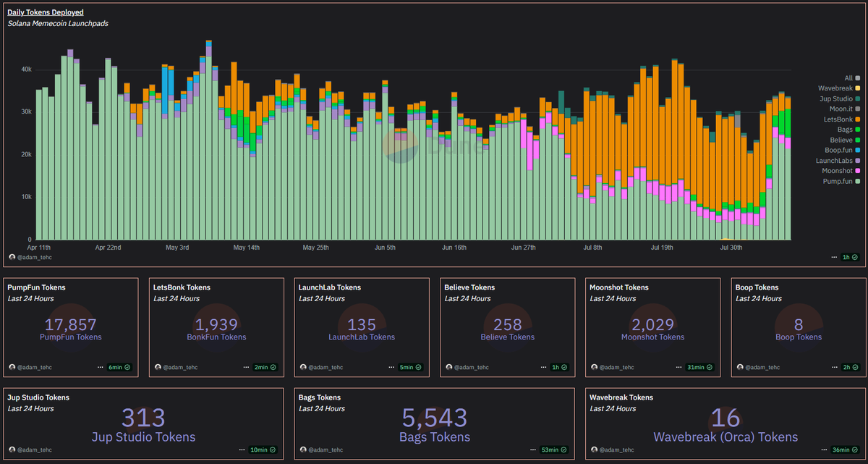This screenshot has height=464, width=868.
Task: Click the 53min refresh badge on Bags card
Action: tap(554, 450)
